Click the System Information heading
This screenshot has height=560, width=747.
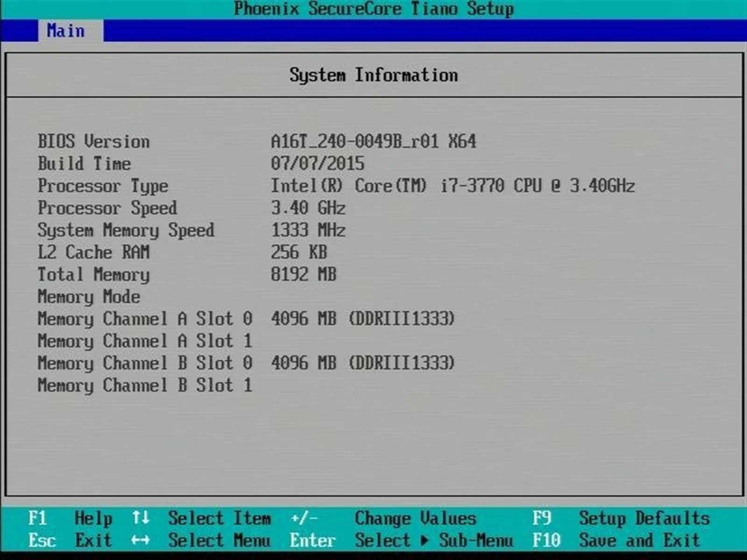373,76
